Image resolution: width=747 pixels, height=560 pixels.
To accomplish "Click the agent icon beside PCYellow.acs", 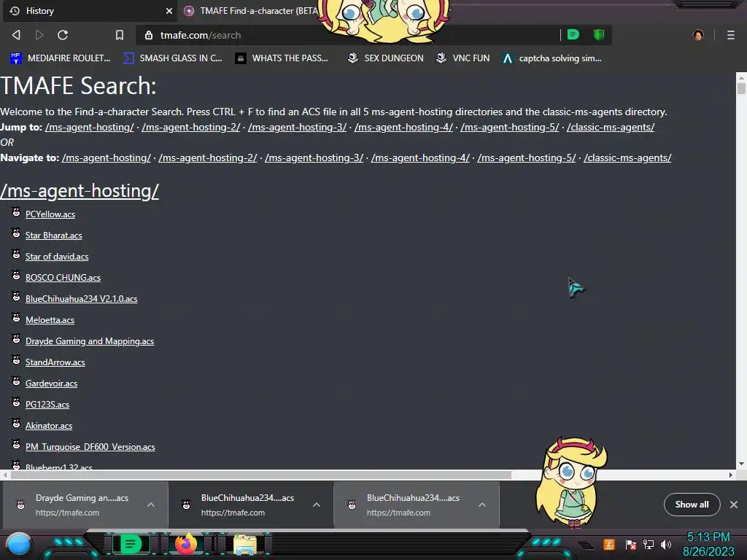I will coord(16,212).
